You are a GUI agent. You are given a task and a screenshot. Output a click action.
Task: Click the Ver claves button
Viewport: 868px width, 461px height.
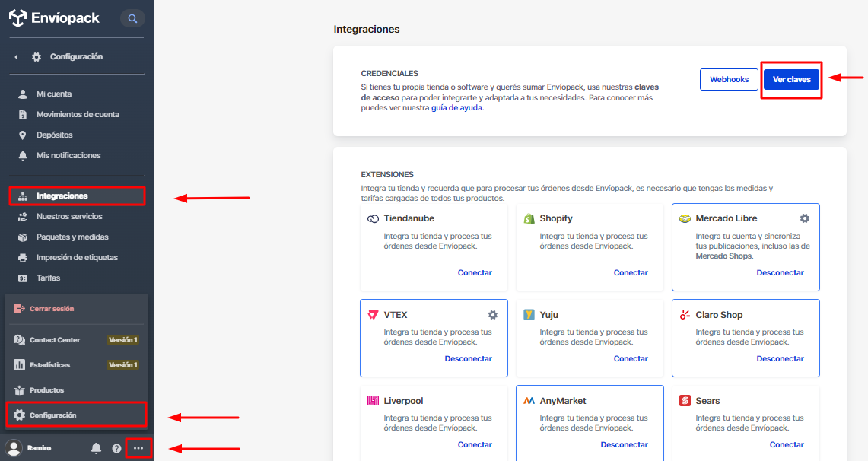coord(792,79)
